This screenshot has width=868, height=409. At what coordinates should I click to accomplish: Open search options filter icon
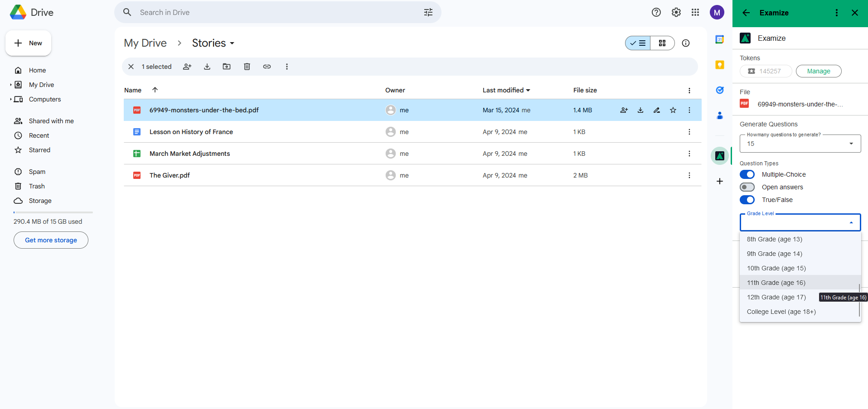(428, 12)
